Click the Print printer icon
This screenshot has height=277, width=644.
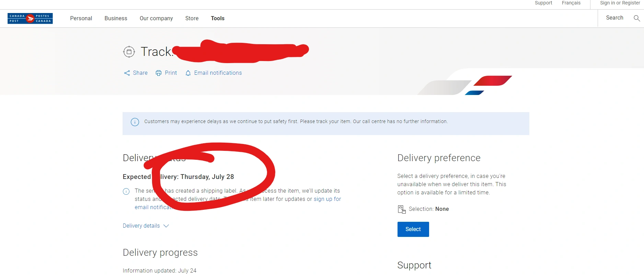pyautogui.click(x=159, y=73)
